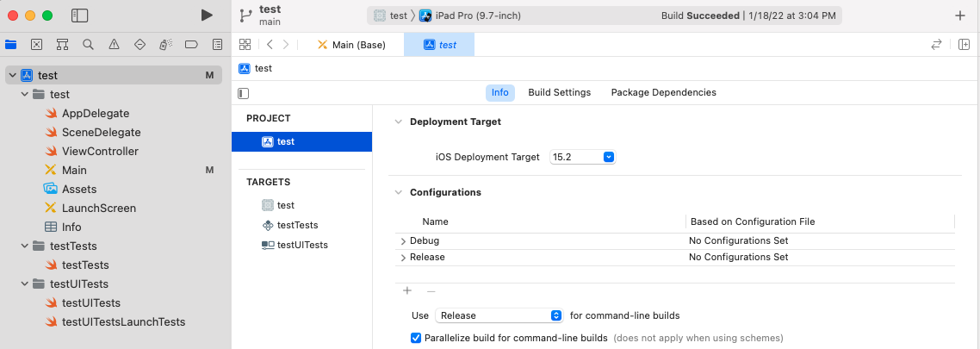980x349 pixels.
Task: Open the Main (Base) editor tab
Action: [351, 45]
